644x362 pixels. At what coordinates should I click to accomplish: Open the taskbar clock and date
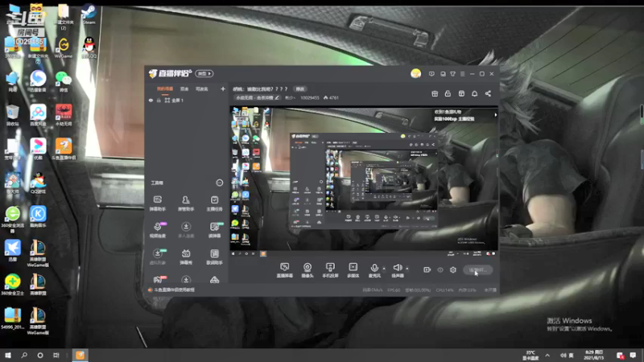594,356
